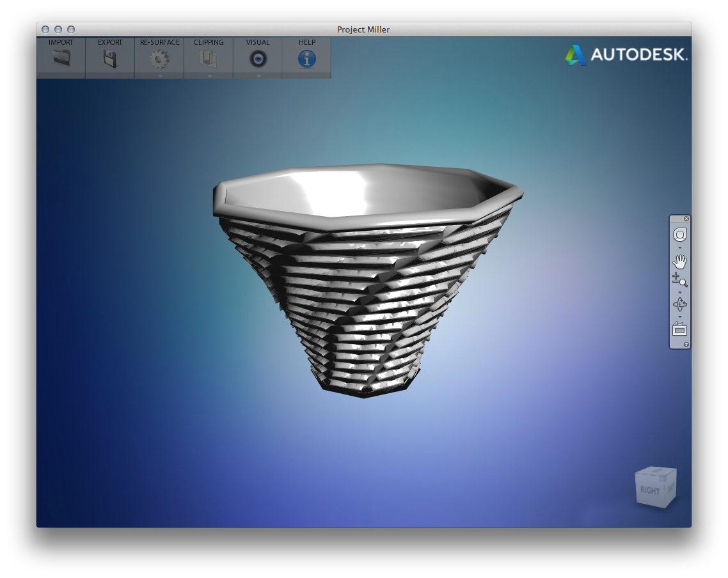Click the IMPORT folder icon
The height and width of the screenshot is (578, 728).
[x=61, y=59]
